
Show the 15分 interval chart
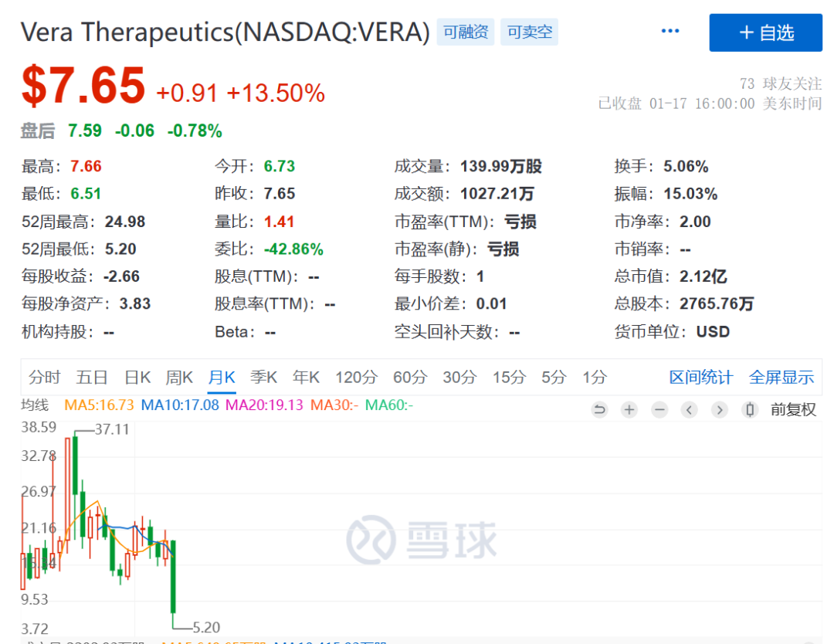[x=509, y=378]
